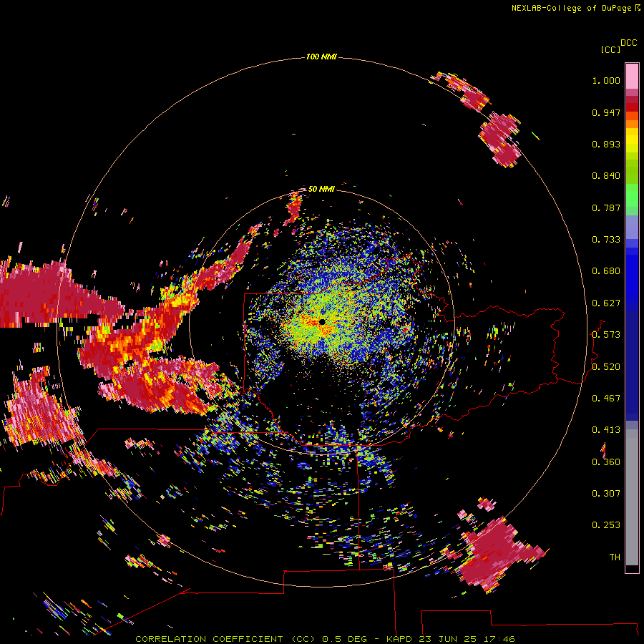Screen dimensions: 644x644
Task: Click the 0.947 legend value
Action: [x=606, y=112]
